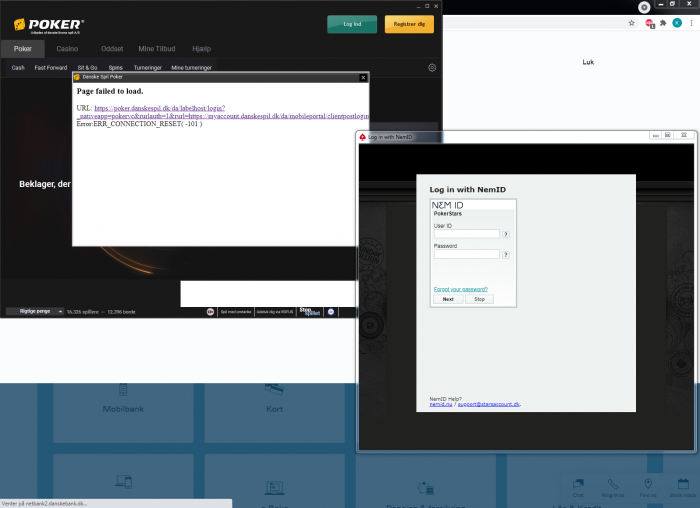Image resolution: width=700 pixels, height=508 pixels.
Task: Select Turneringer sub-tab
Action: (x=148, y=68)
